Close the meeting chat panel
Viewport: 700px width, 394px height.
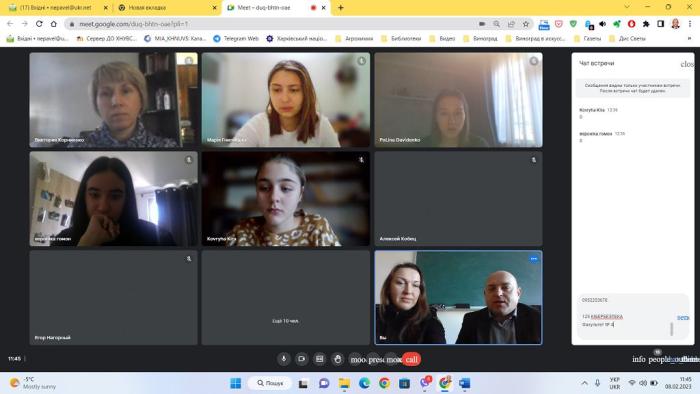(x=687, y=64)
